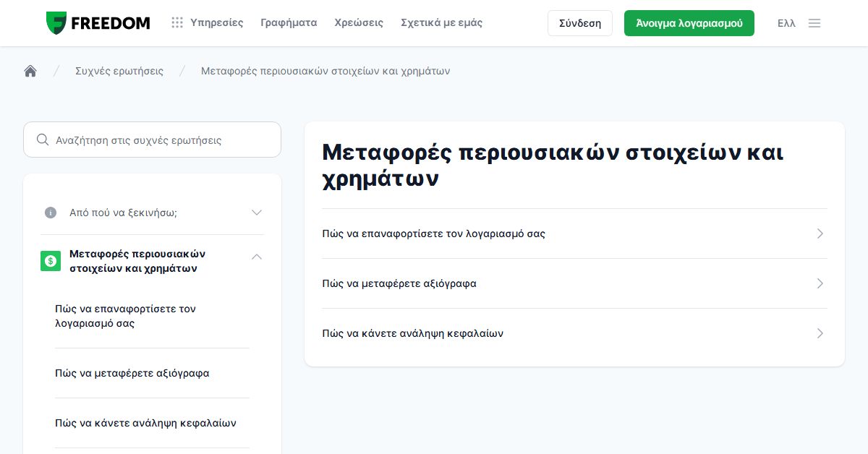Open the Ελλ language selector
868x454 pixels.
pyautogui.click(x=786, y=23)
